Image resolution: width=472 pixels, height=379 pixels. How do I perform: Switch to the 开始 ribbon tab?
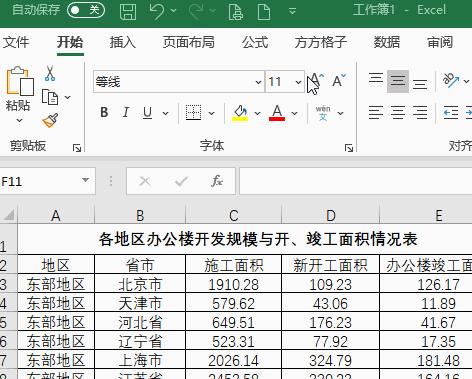(x=70, y=42)
